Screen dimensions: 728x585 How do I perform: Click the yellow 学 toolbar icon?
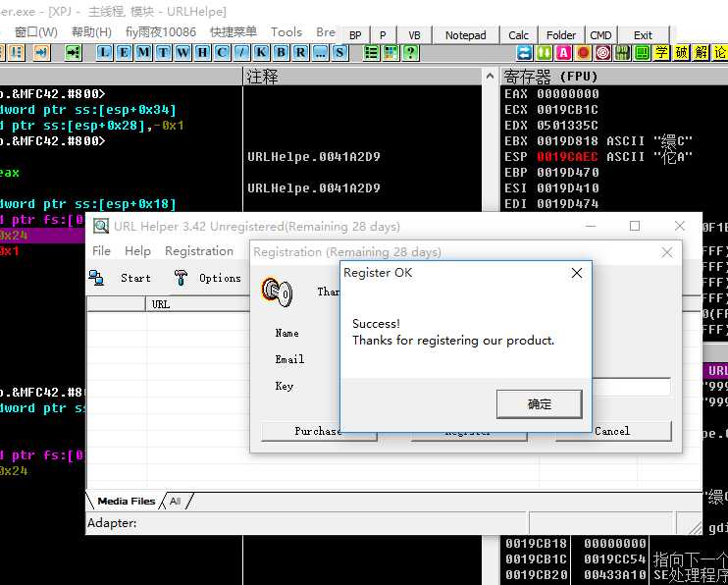click(x=661, y=52)
